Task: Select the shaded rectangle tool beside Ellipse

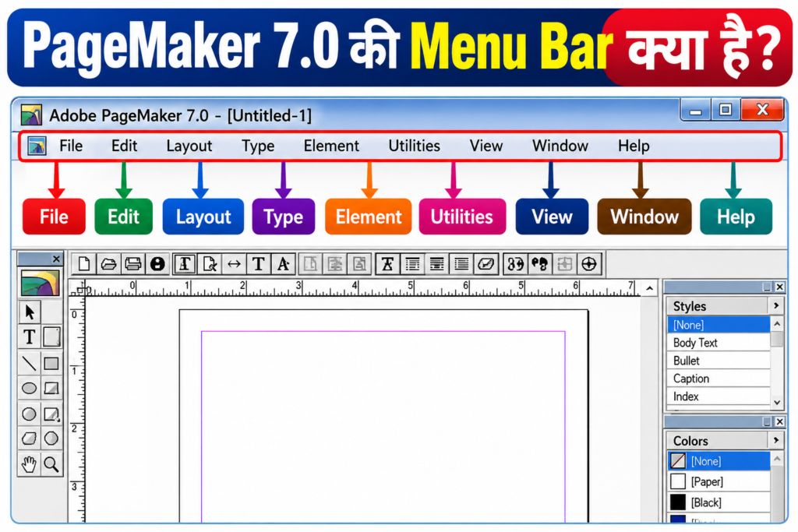Action: [51, 388]
